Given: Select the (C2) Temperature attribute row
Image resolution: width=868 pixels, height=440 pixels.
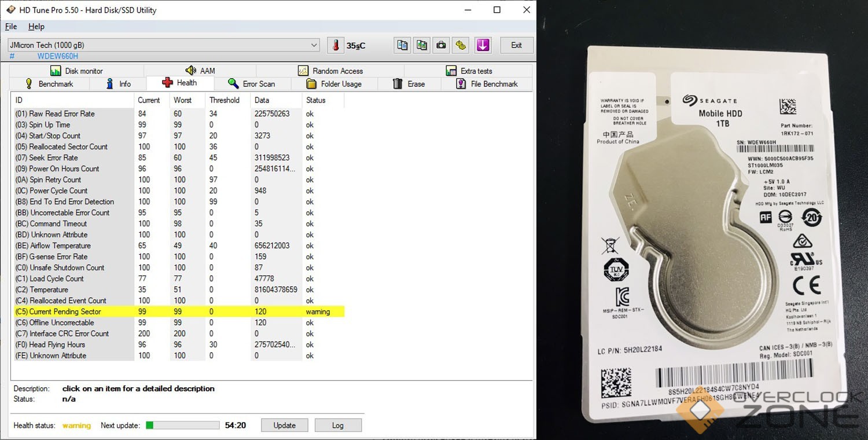Looking at the screenshot, I should coord(179,290).
